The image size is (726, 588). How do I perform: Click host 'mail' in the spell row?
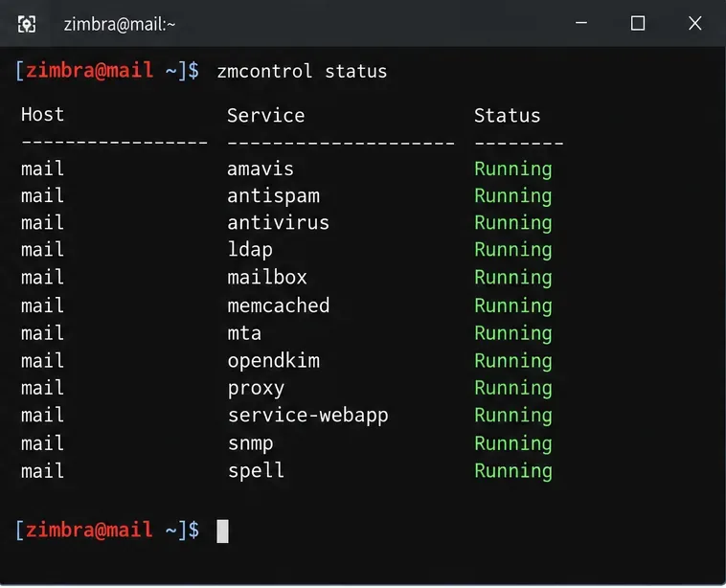coord(42,471)
